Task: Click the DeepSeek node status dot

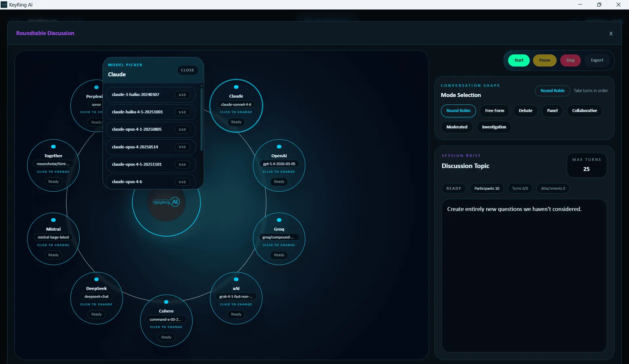Action: tap(96, 279)
